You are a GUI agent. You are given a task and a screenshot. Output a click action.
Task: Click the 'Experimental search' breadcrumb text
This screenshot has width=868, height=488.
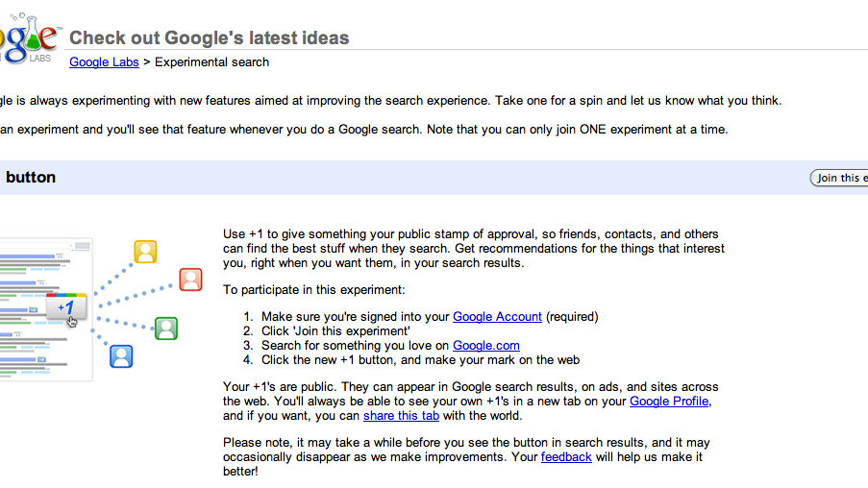pyautogui.click(x=212, y=62)
